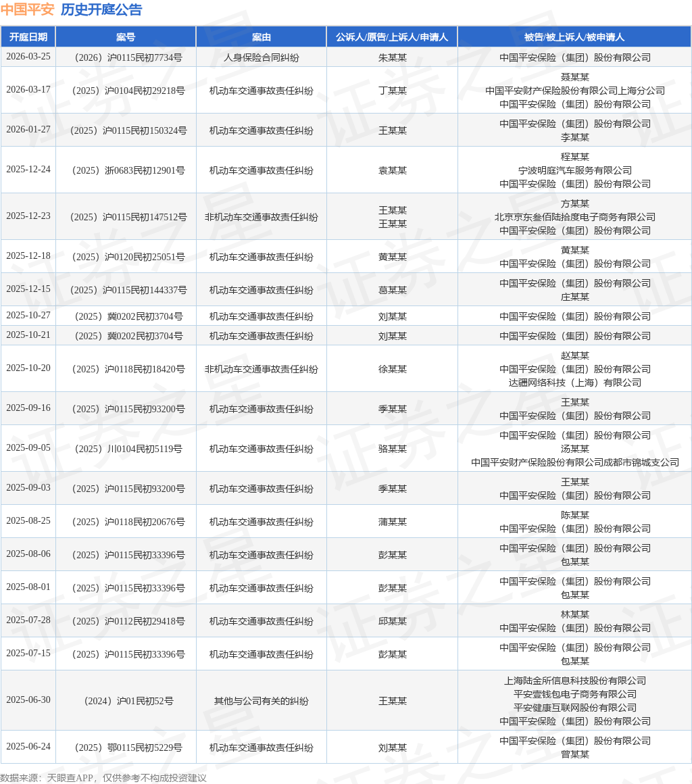Image resolution: width=692 pixels, height=784 pixels.
Task: Click defendant 北京京东叁佰陆拾度电子商务有限公司
Action: click(x=574, y=217)
